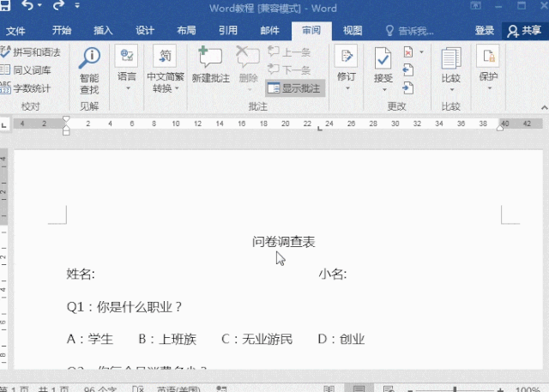Click the tab selector at ruler's left

pyautogui.click(x=4, y=124)
